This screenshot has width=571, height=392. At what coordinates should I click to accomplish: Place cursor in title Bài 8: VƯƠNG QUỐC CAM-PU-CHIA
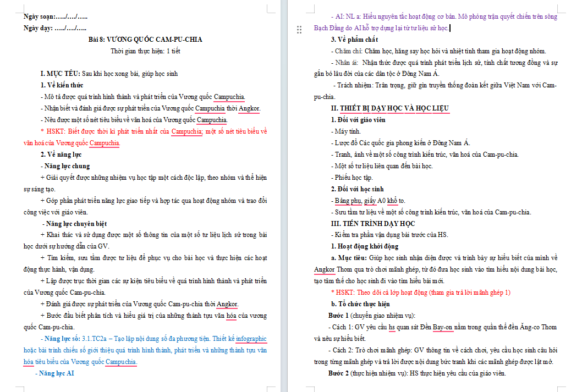(145, 39)
